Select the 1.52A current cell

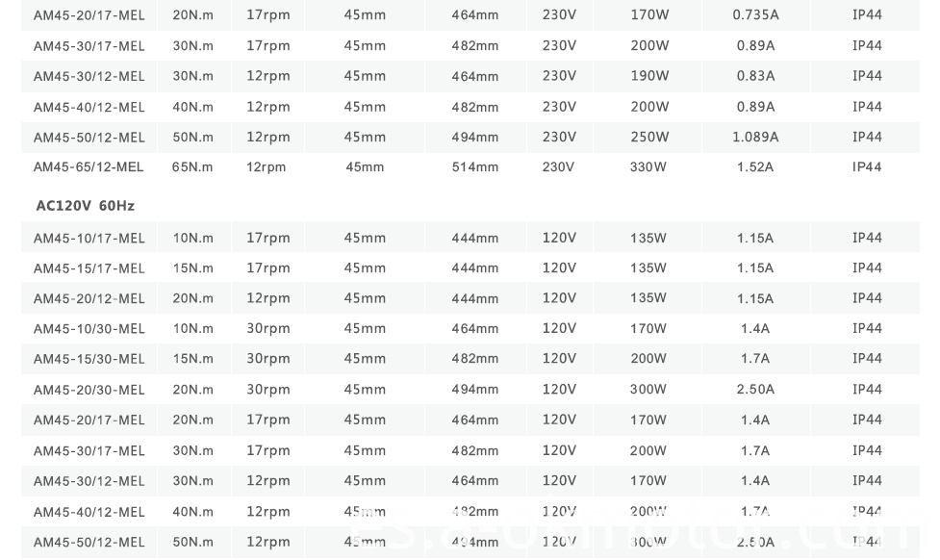tap(755, 167)
